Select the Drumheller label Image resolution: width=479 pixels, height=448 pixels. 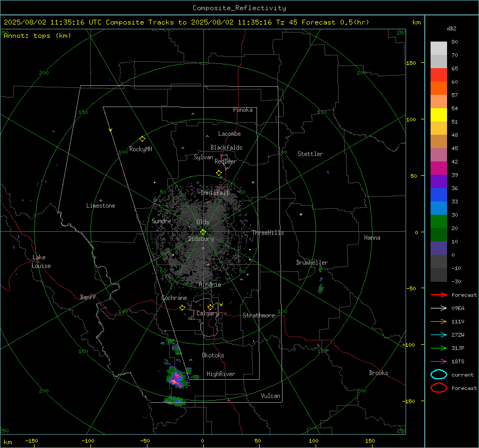pos(312,263)
